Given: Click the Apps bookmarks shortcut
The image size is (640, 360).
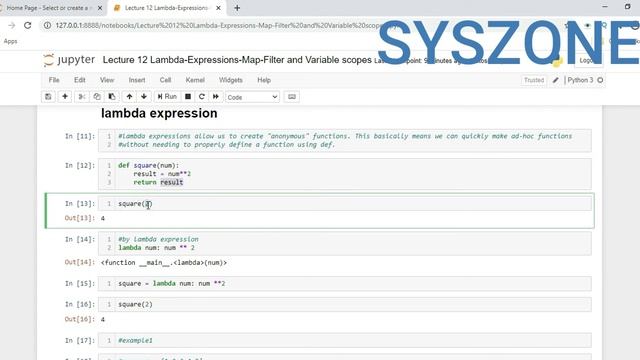Looking at the screenshot, I should pyautogui.click(x=10, y=41).
